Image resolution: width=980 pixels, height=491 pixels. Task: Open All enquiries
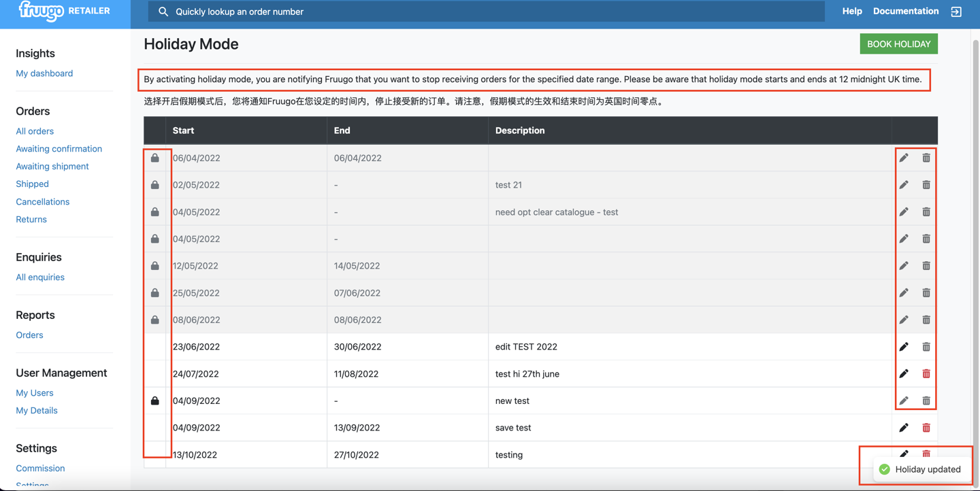pos(40,277)
